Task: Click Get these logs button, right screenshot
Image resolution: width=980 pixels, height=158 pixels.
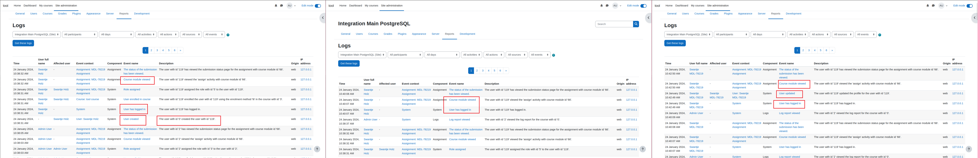Action: [x=675, y=43]
